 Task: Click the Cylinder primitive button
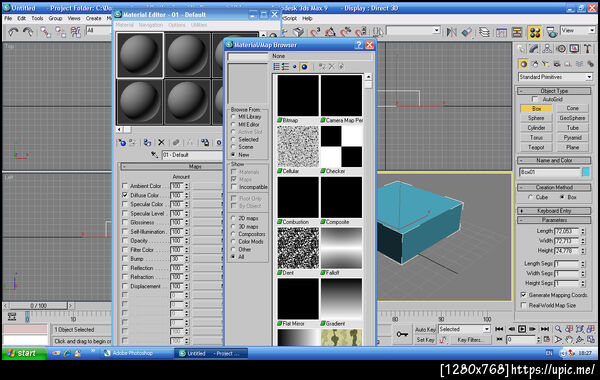coord(536,128)
